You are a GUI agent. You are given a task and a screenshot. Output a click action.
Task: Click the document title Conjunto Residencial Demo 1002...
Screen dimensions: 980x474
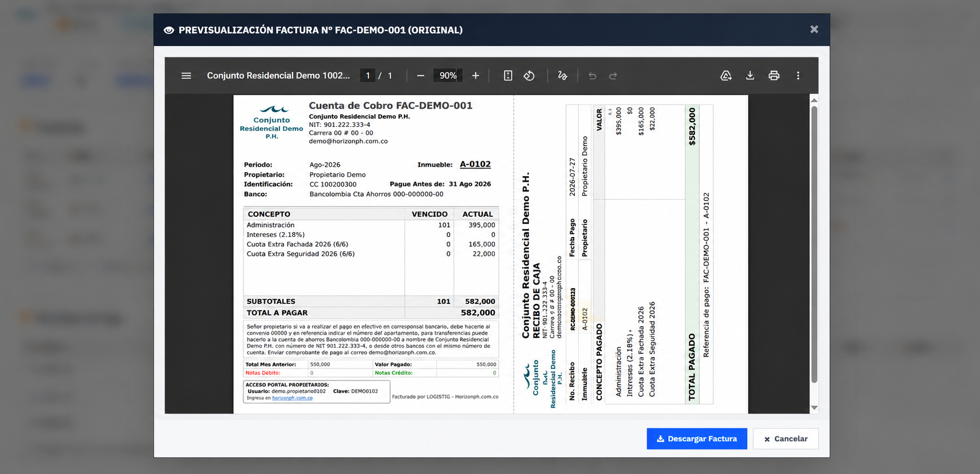point(278,76)
